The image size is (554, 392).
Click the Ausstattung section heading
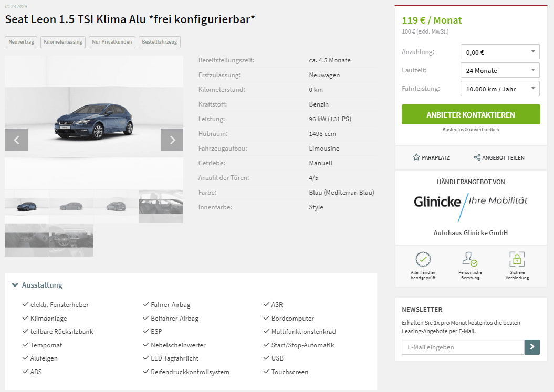[42, 285]
